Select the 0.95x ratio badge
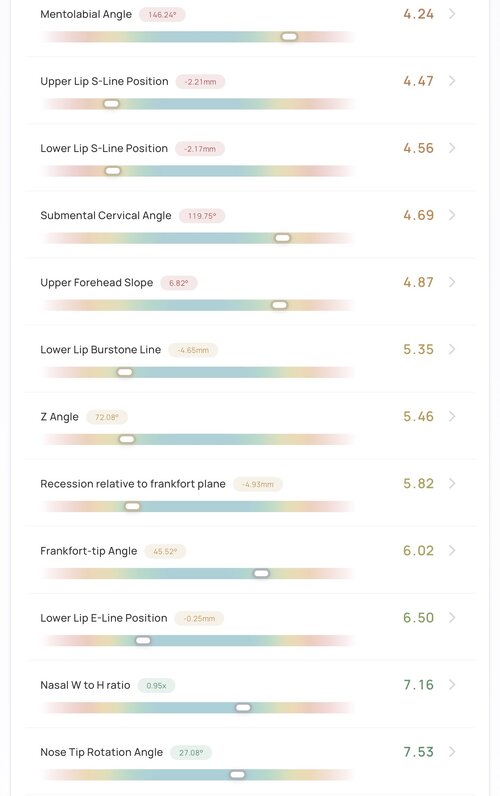 click(x=156, y=685)
